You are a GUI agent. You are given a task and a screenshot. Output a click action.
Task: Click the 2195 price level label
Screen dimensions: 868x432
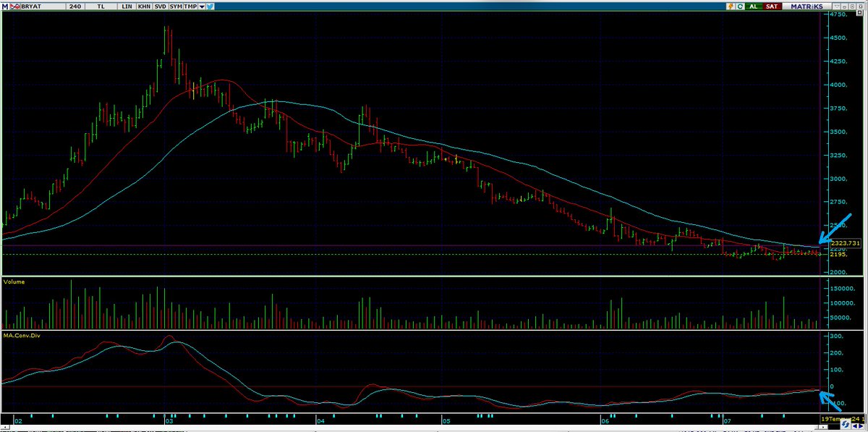click(x=839, y=254)
